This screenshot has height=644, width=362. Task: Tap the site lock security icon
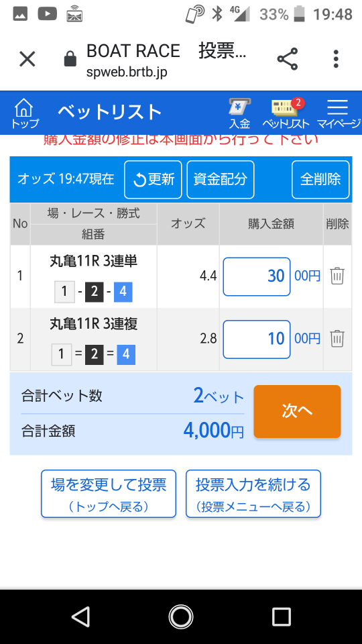pyautogui.click(x=70, y=59)
